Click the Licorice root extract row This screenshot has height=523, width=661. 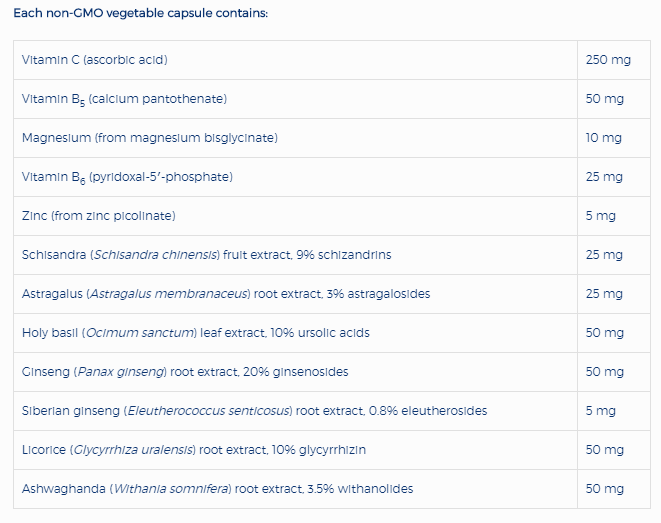[x=194, y=450]
